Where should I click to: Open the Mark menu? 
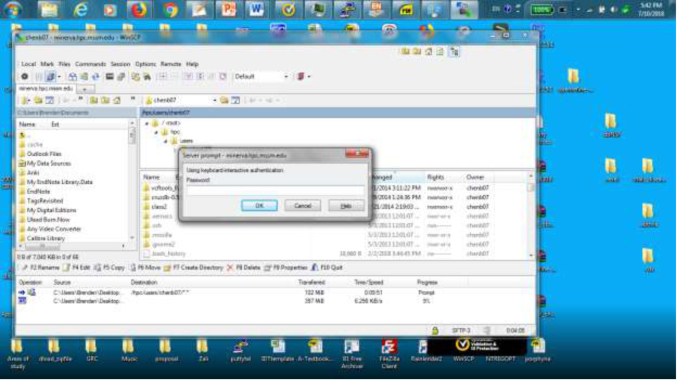coord(47,64)
